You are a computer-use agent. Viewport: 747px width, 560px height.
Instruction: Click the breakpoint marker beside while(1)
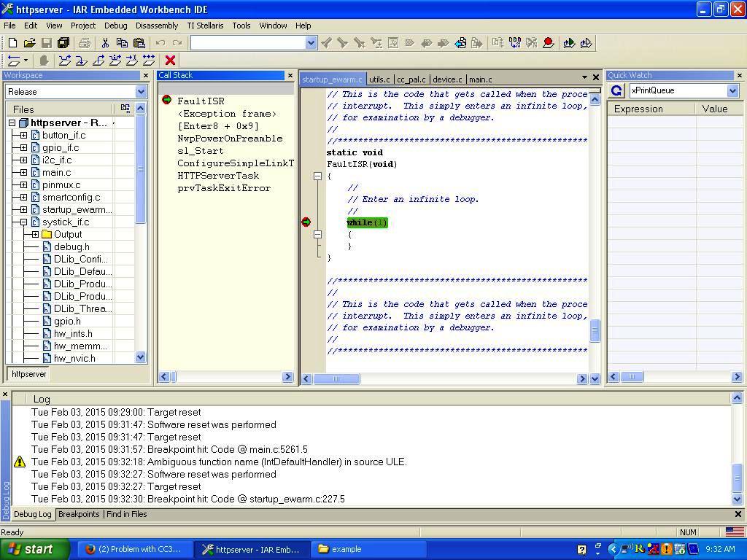pos(306,222)
